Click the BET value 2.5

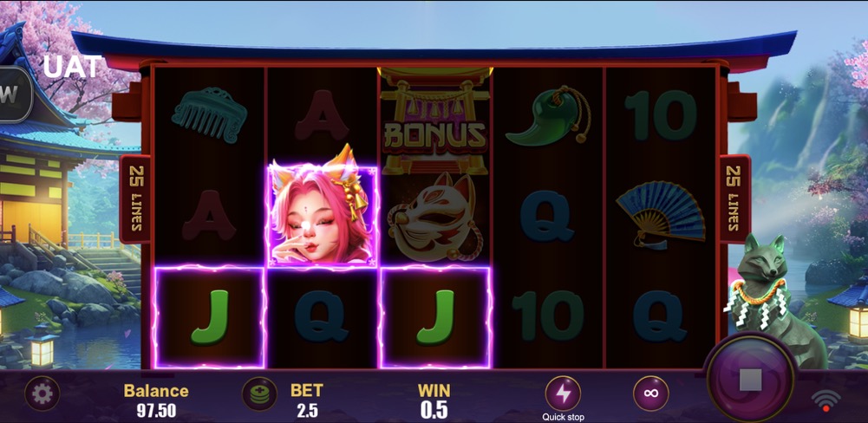click(x=307, y=410)
